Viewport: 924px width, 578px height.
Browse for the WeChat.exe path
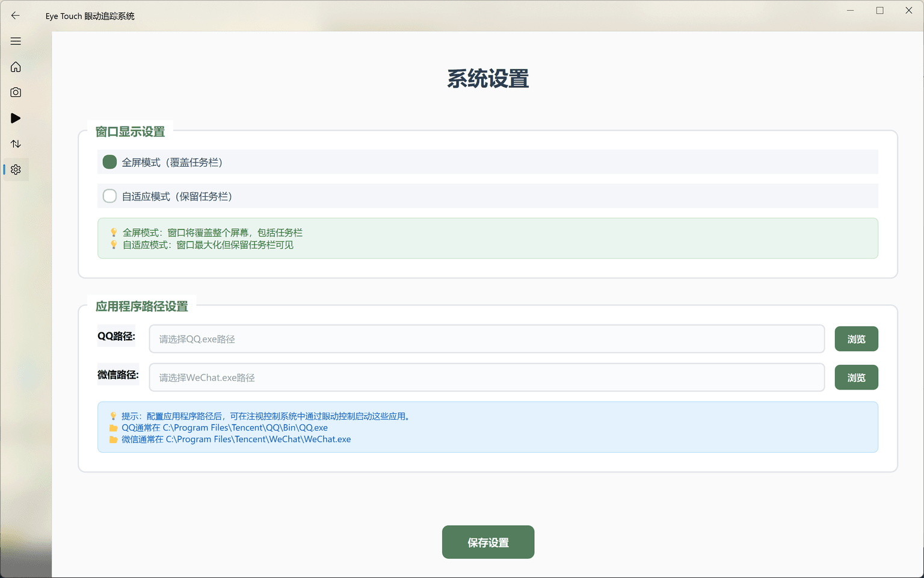[x=856, y=378]
